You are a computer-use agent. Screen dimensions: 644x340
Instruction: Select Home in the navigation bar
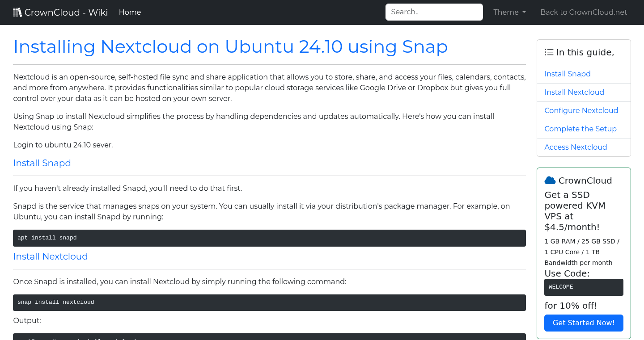pyautogui.click(x=130, y=12)
